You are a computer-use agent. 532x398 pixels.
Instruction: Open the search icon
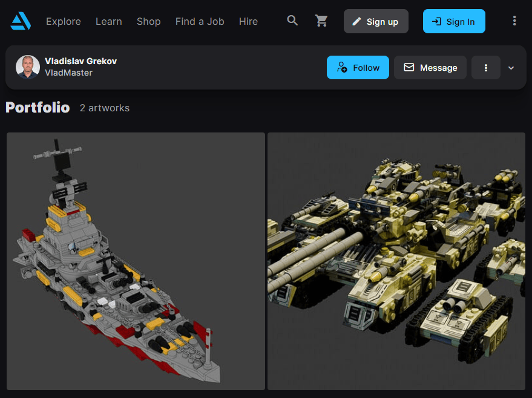point(292,21)
